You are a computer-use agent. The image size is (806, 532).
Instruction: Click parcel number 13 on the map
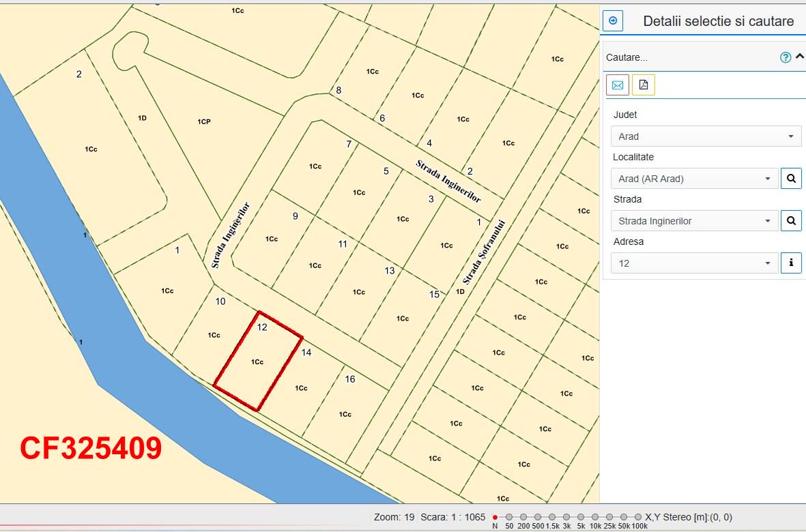(x=390, y=271)
